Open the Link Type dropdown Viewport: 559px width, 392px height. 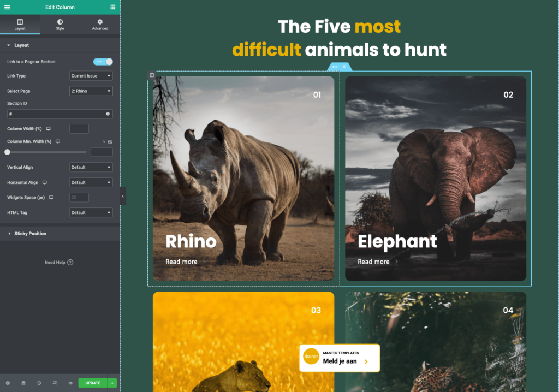pyautogui.click(x=91, y=76)
